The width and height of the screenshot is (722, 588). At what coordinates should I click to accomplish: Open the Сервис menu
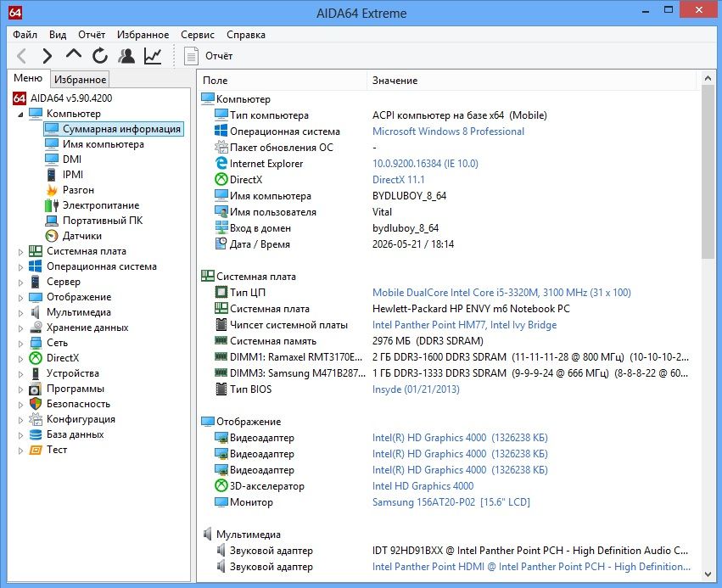click(x=198, y=35)
